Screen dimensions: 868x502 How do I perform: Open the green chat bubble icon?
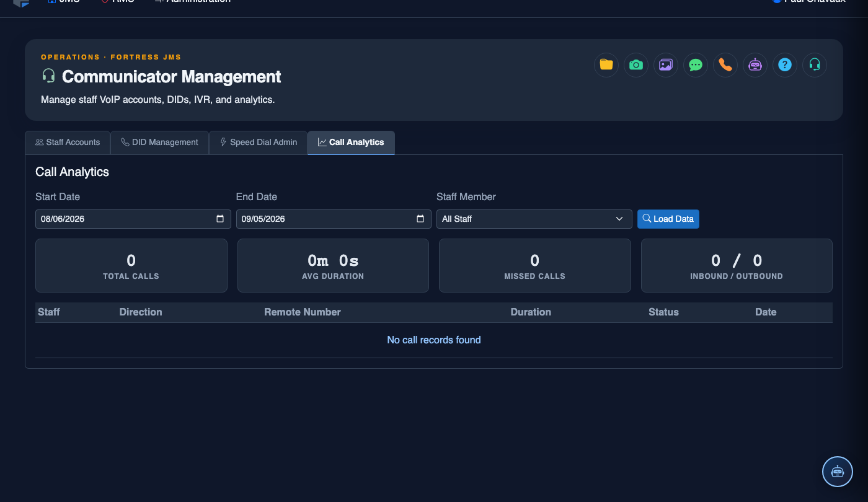pyautogui.click(x=696, y=65)
